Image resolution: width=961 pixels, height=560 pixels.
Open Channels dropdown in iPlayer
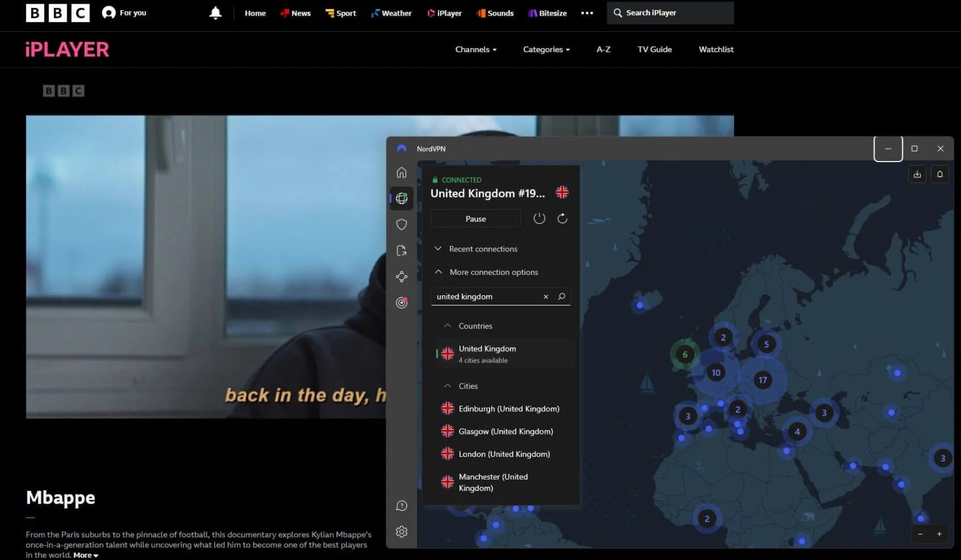click(x=476, y=49)
